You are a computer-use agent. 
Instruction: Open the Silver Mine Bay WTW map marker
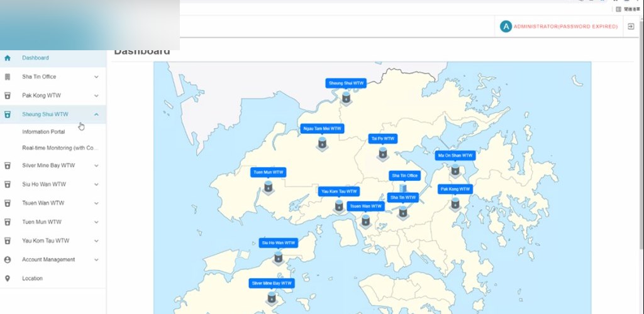(x=272, y=298)
